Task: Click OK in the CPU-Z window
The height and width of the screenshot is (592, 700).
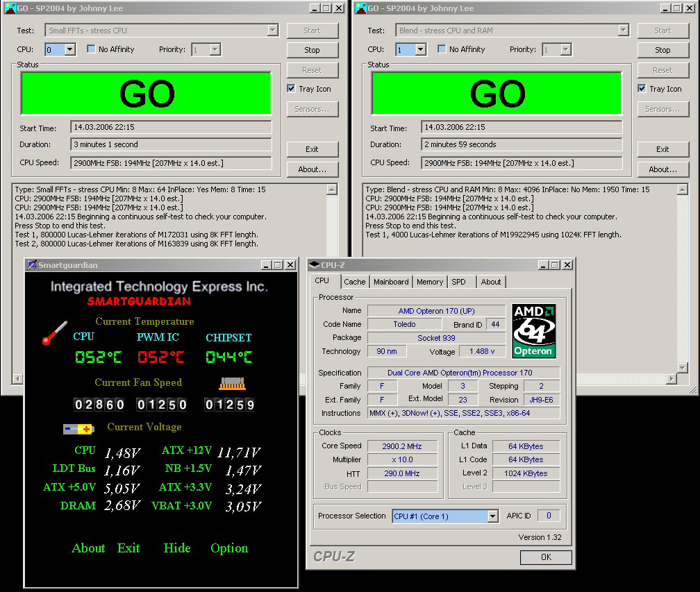Action: (546, 557)
